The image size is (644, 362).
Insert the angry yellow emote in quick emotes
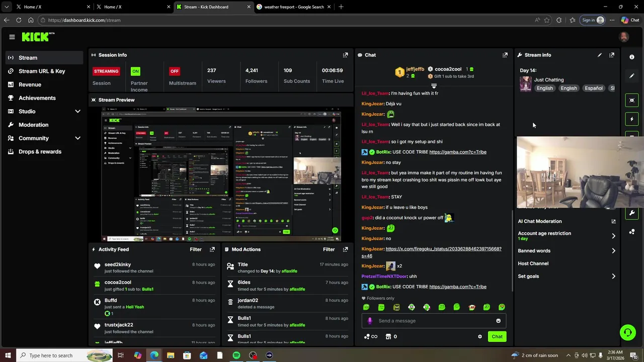click(396, 307)
